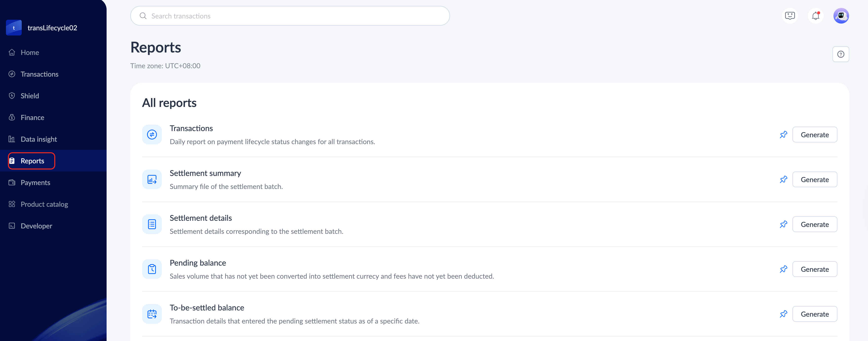Generate the Pending balance report
Viewport: 868px width, 341px height.
pos(814,269)
